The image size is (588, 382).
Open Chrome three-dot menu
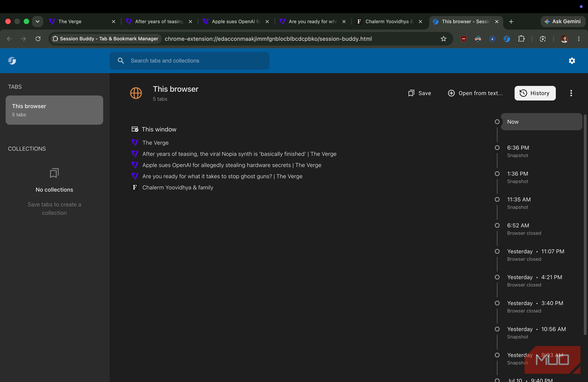pos(579,39)
